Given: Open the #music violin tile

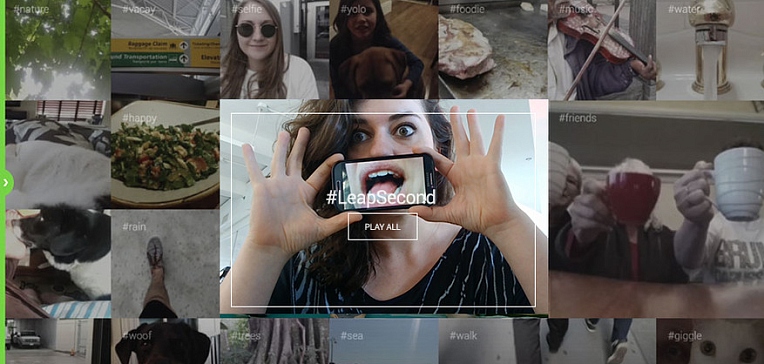Looking at the screenshot, I should [602, 50].
